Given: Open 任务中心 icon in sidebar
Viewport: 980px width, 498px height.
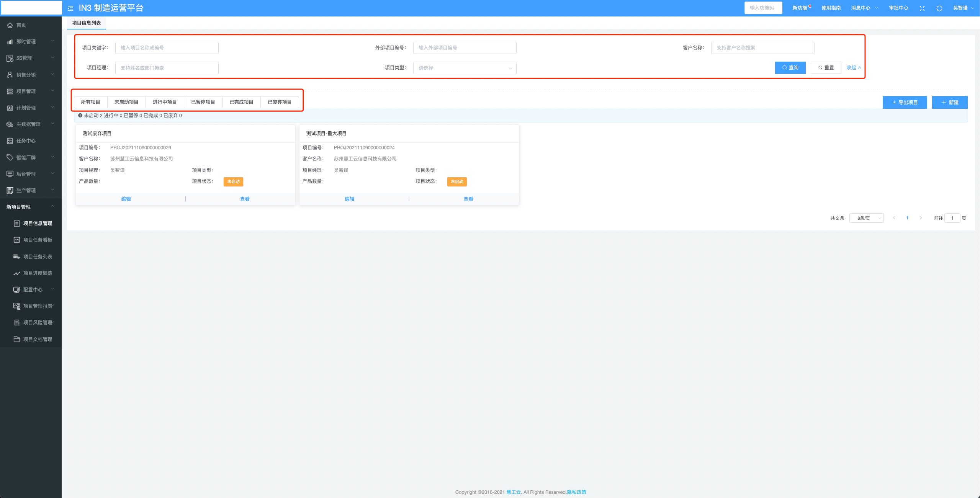Looking at the screenshot, I should (10, 141).
